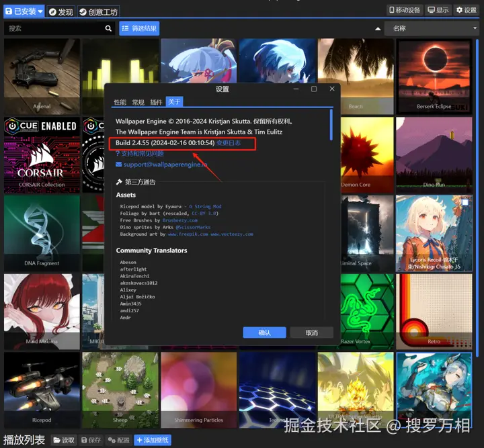Click the 确认 confirm button
The width and height of the screenshot is (484, 448).
tap(265, 332)
